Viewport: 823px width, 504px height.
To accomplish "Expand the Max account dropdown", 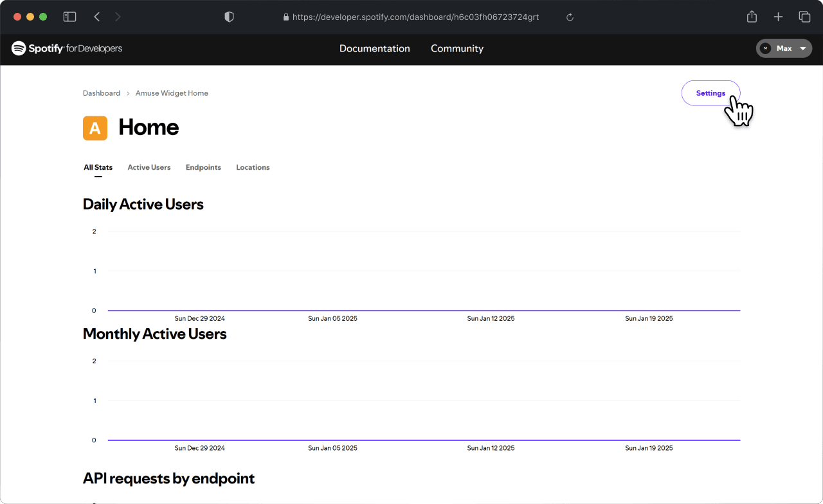I will (x=784, y=48).
